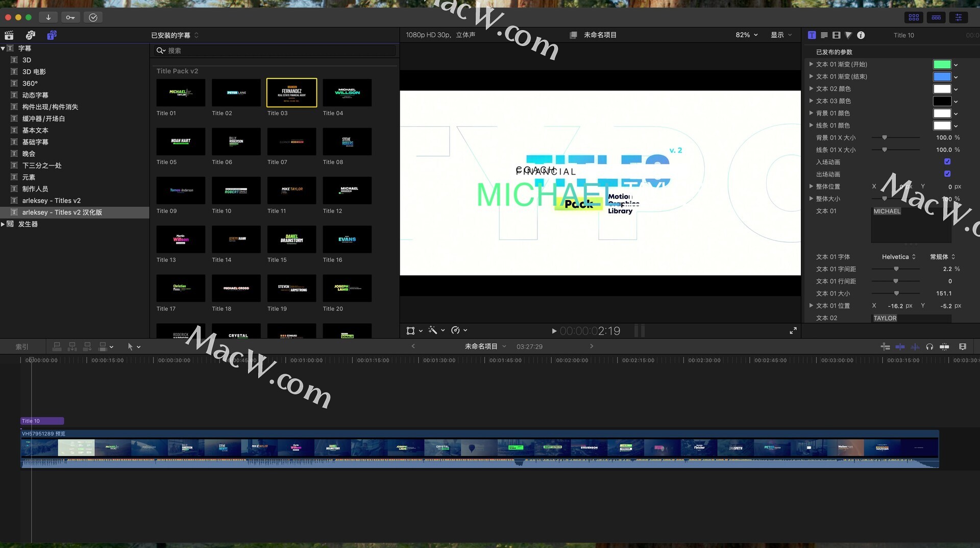
Task: Expand the 发生器 tree category
Action: 3,224
